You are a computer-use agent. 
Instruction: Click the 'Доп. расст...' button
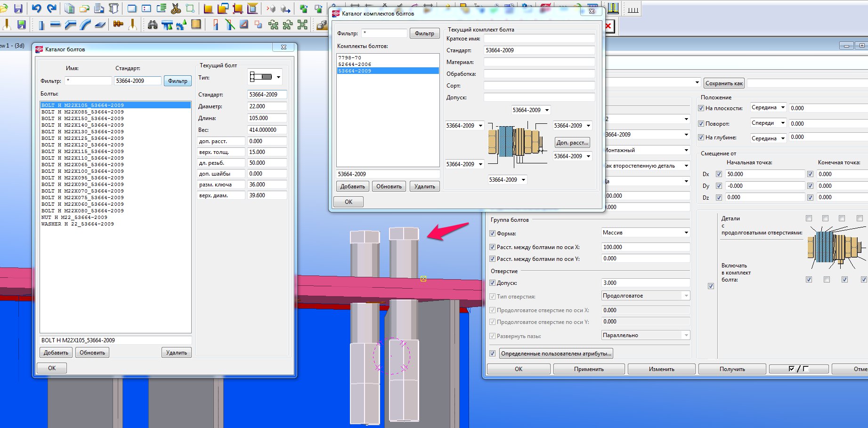[x=572, y=143]
